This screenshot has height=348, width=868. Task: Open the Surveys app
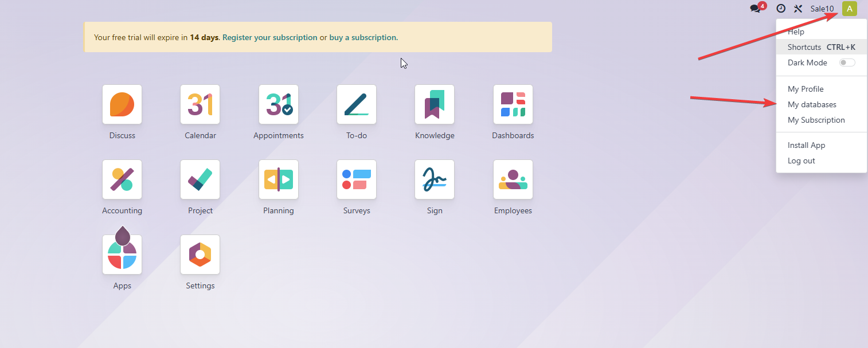357,179
